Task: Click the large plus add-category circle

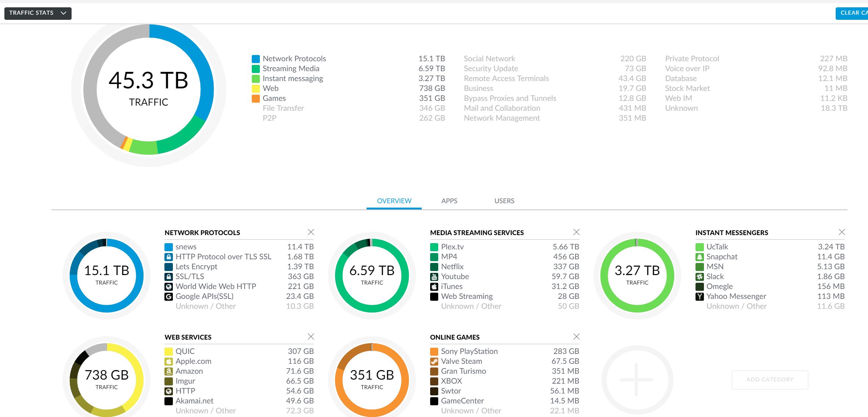Action: pyautogui.click(x=637, y=380)
